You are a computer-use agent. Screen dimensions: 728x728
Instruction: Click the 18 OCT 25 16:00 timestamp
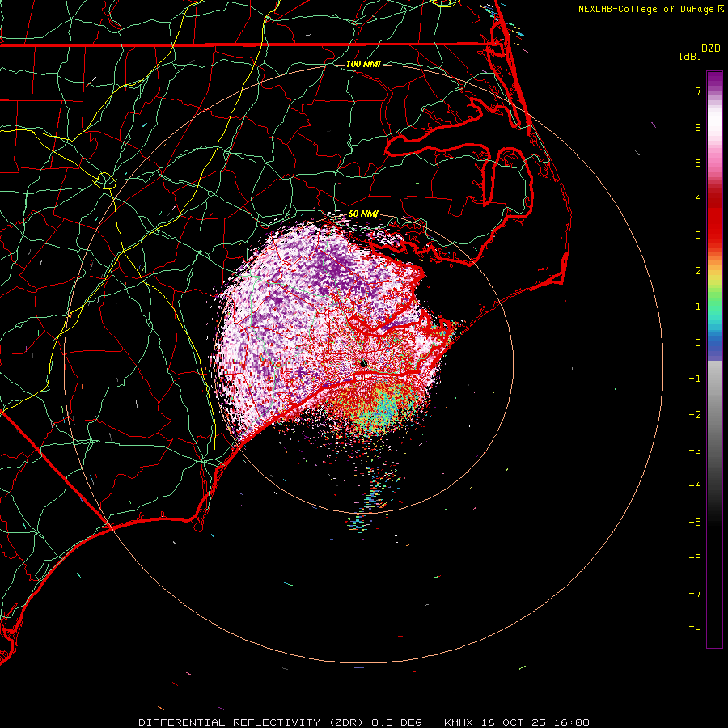coord(534,722)
